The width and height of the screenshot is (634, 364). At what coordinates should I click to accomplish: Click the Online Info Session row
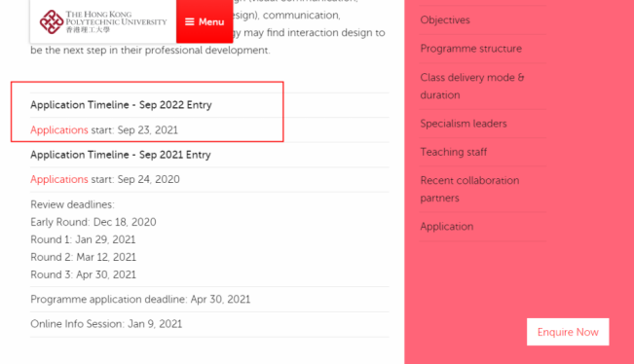click(x=209, y=324)
